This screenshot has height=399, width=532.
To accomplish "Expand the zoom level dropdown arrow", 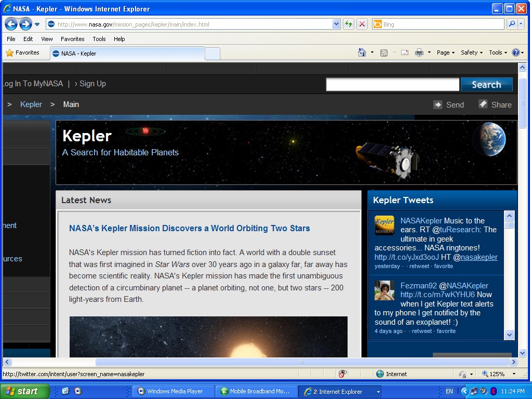I will [514, 374].
